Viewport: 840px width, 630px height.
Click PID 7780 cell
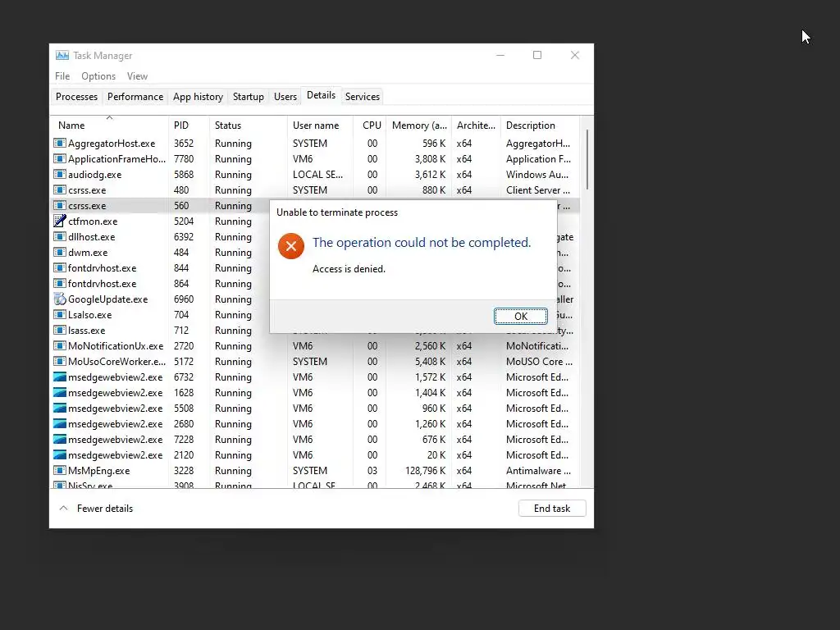pos(183,158)
